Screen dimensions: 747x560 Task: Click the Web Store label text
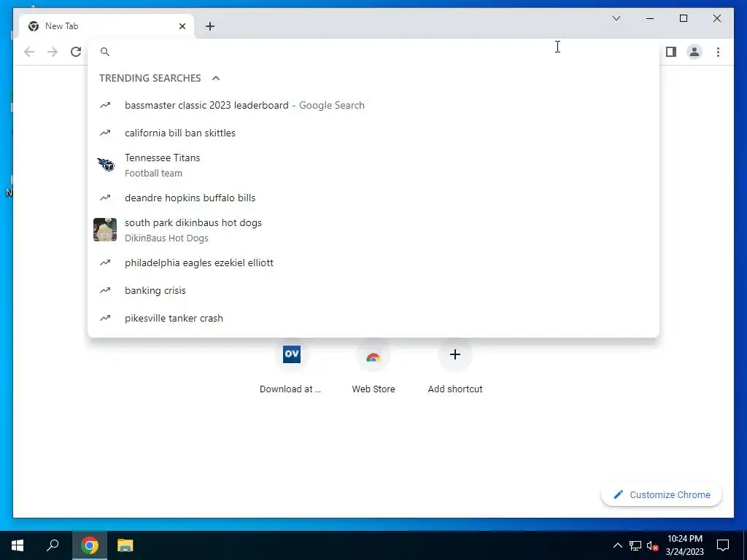click(373, 389)
